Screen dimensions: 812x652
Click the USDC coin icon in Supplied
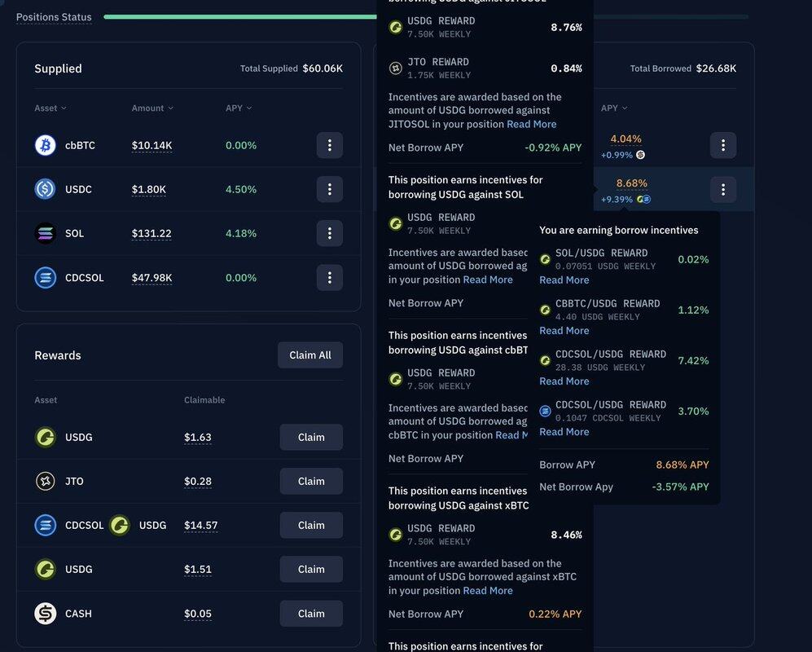pyautogui.click(x=46, y=189)
